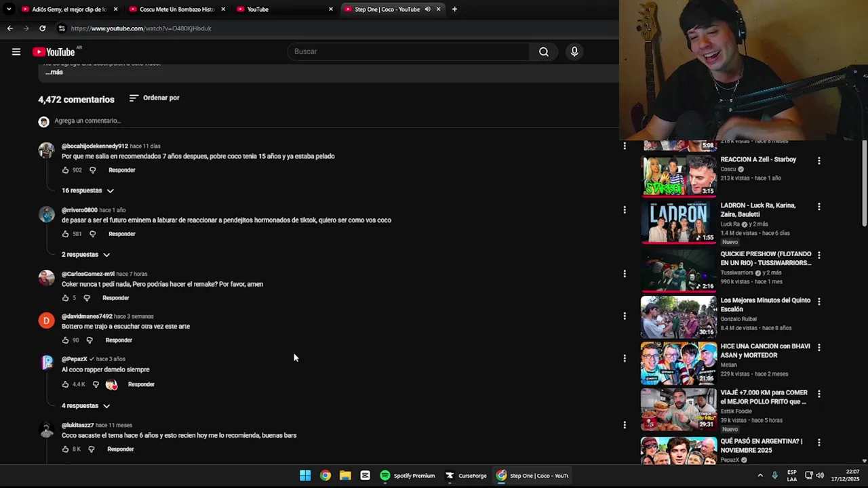Dislike the comment by @davidmanes7492
This screenshot has width=868, height=488.
point(90,340)
